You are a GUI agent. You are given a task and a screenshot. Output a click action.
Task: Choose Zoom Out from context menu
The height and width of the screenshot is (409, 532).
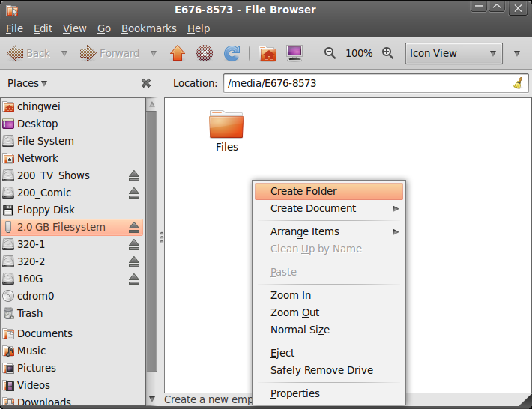329,312
